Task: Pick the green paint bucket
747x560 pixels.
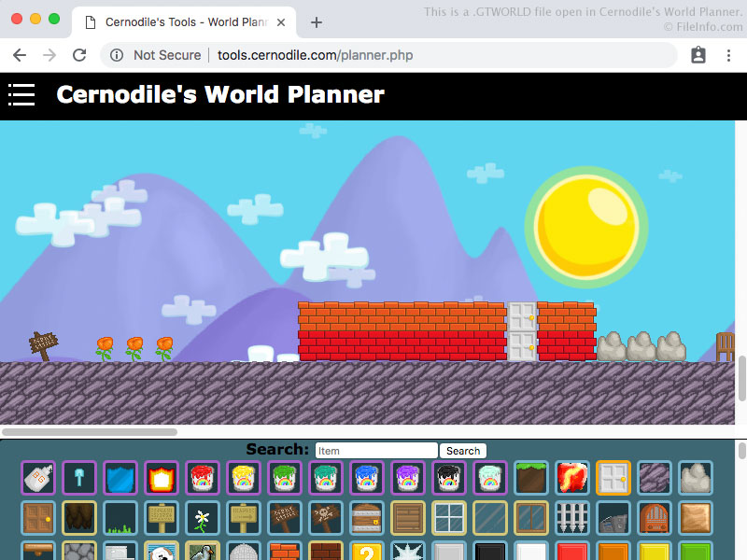Action: point(285,478)
